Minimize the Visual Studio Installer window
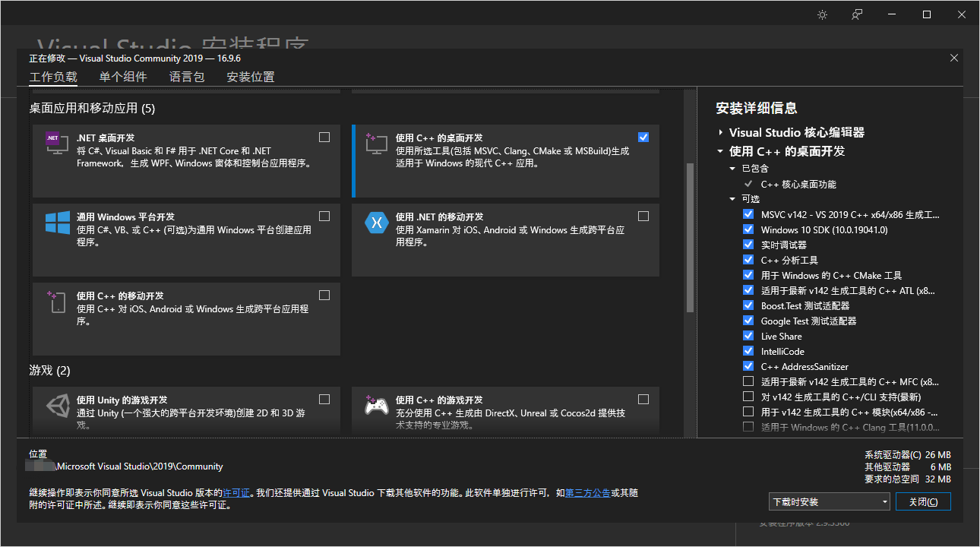Screen dimensions: 980x547 coord(892,14)
